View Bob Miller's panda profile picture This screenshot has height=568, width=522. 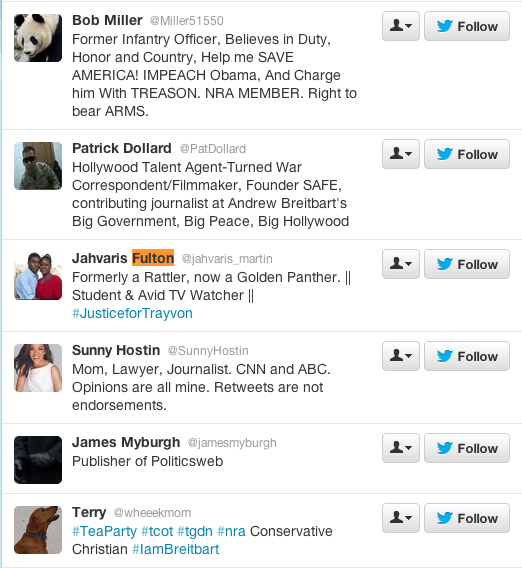point(38,38)
